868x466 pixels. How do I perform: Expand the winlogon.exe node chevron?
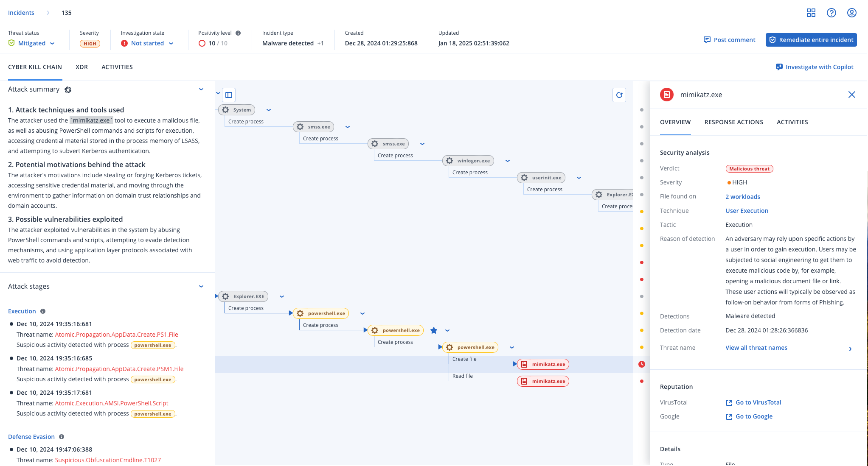coord(507,161)
